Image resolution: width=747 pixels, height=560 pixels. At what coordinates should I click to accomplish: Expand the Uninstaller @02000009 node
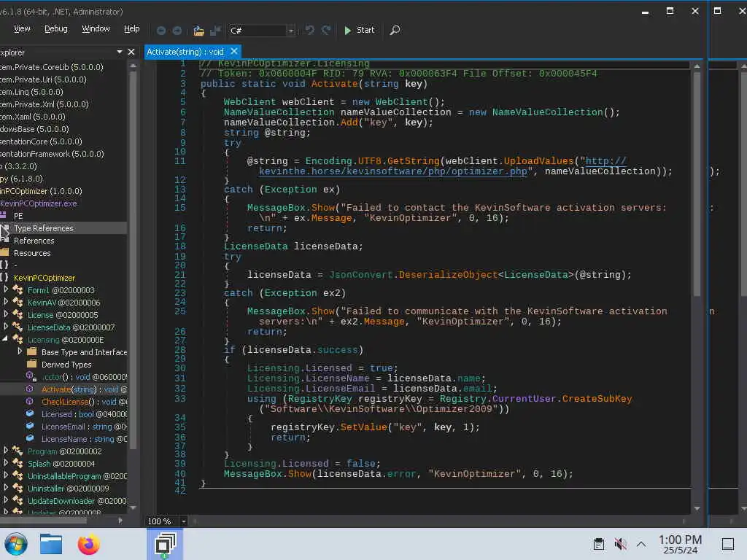pos(6,486)
